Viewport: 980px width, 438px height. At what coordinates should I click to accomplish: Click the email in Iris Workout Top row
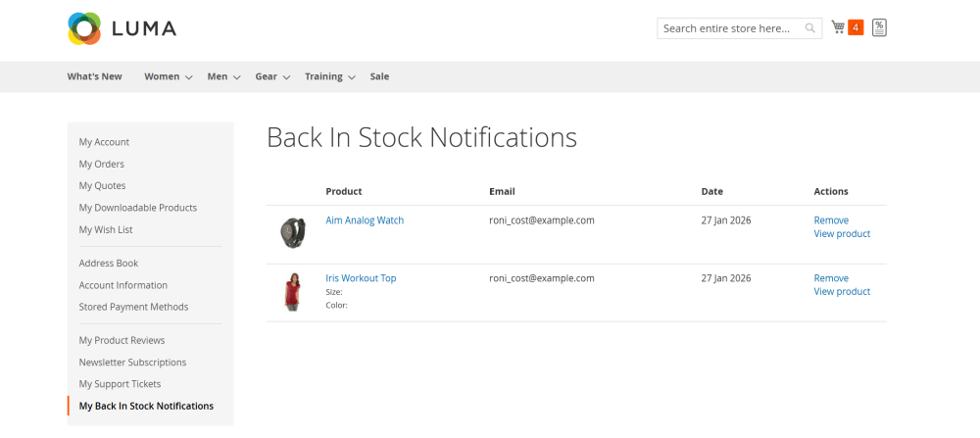(542, 278)
